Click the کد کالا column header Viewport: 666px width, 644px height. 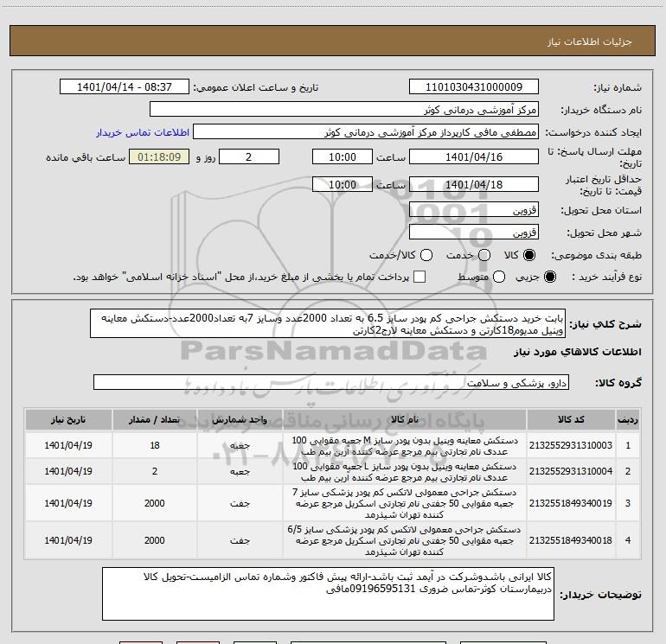pyautogui.click(x=571, y=419)
